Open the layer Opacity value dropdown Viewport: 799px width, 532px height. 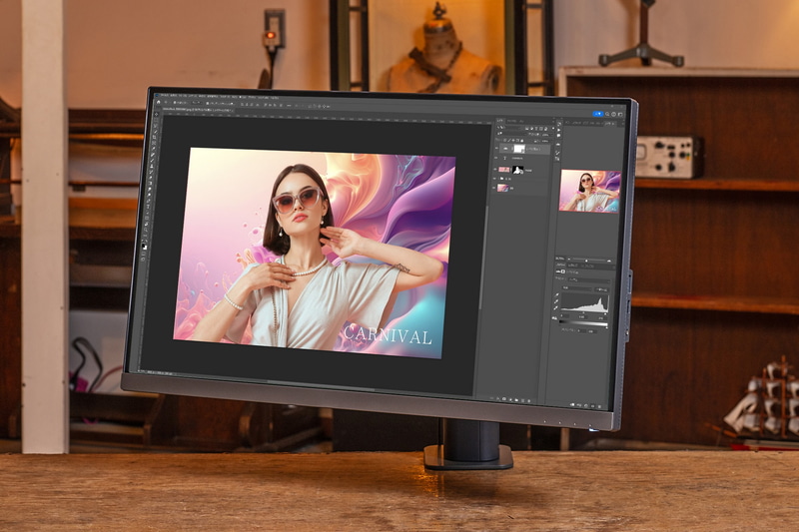click(x=546, y=135)
